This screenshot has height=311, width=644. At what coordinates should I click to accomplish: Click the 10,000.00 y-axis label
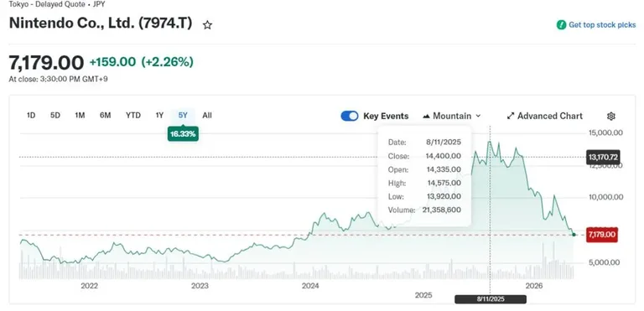[605, 197]
